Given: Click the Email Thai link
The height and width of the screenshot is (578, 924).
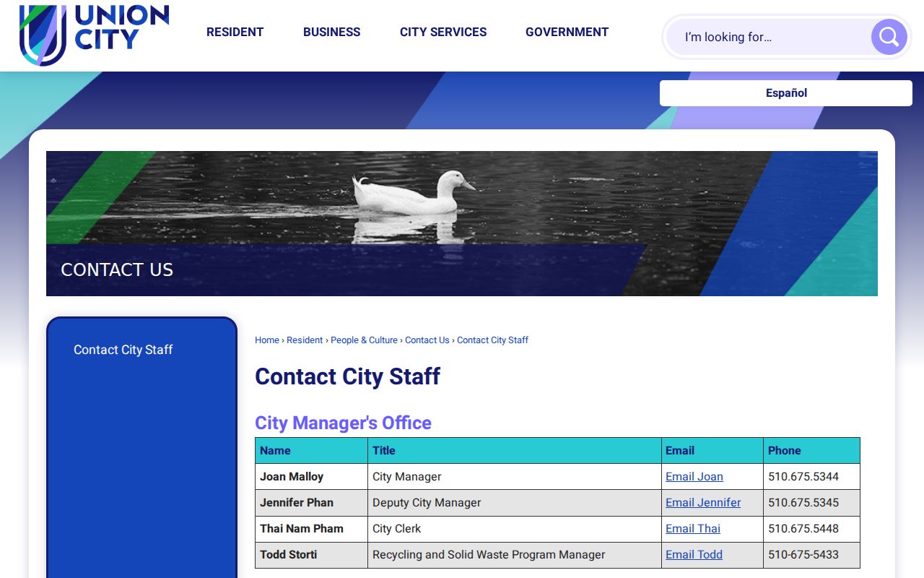Looking at the screenshot, I should tap(693, 529).
